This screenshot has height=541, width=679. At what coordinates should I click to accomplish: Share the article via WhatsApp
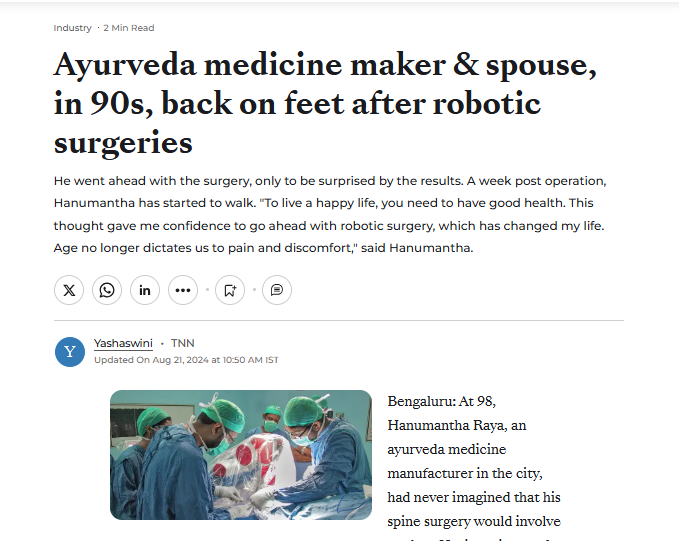[x=107, y=290]
